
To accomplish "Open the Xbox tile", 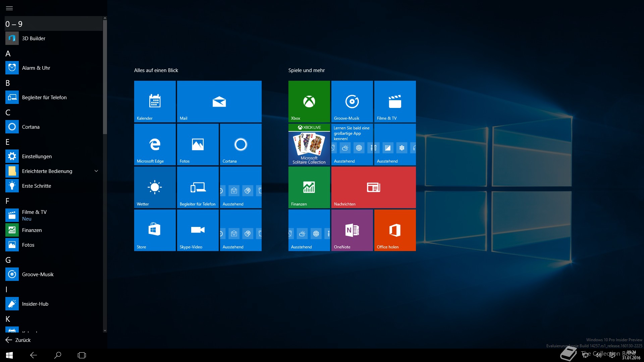I will [x=309, y=102].
